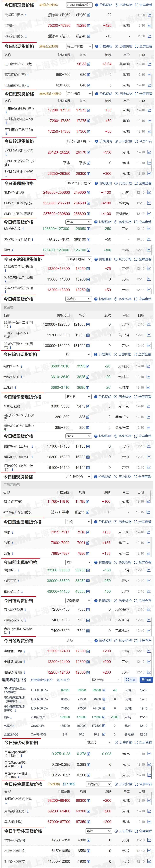Click info icon next to SMM电积镍
The image size is (155, 868).
pyautogui.click(x=23, y=229)
